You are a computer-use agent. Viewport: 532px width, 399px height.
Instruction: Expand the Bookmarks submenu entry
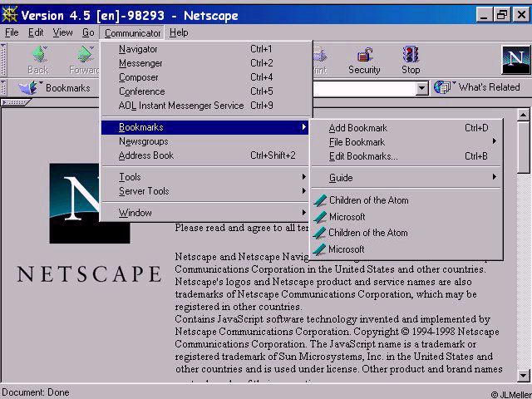[205, 127]
